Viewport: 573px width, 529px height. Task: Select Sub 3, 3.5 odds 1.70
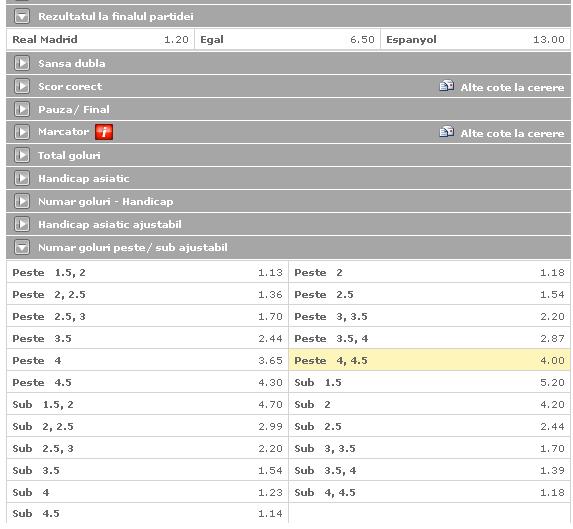[x=429, y=448]
